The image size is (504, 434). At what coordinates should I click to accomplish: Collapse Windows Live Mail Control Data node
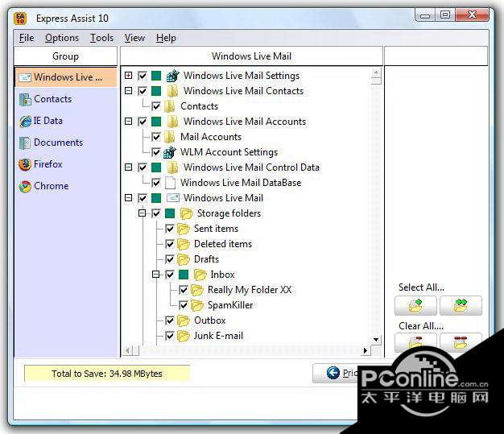coord(128,167)
